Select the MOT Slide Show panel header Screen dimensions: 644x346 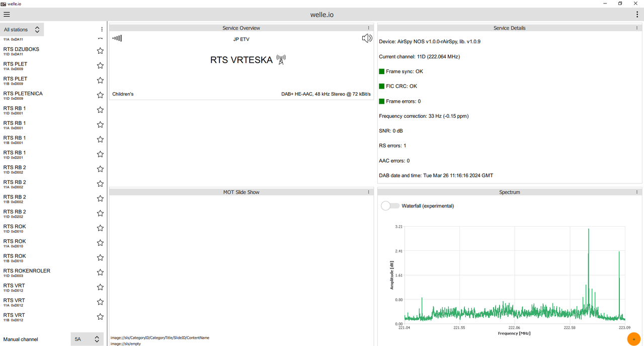(x=242, y=192)
